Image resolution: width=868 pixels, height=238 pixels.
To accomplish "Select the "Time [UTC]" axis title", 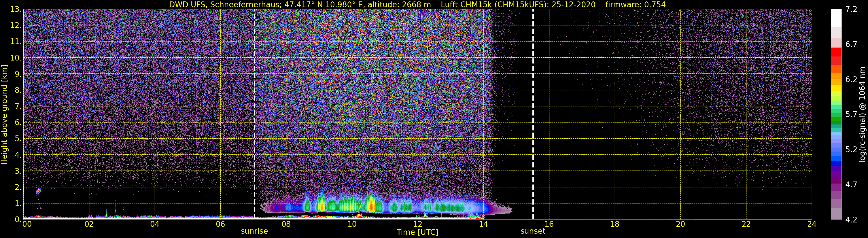I will 417,232.
